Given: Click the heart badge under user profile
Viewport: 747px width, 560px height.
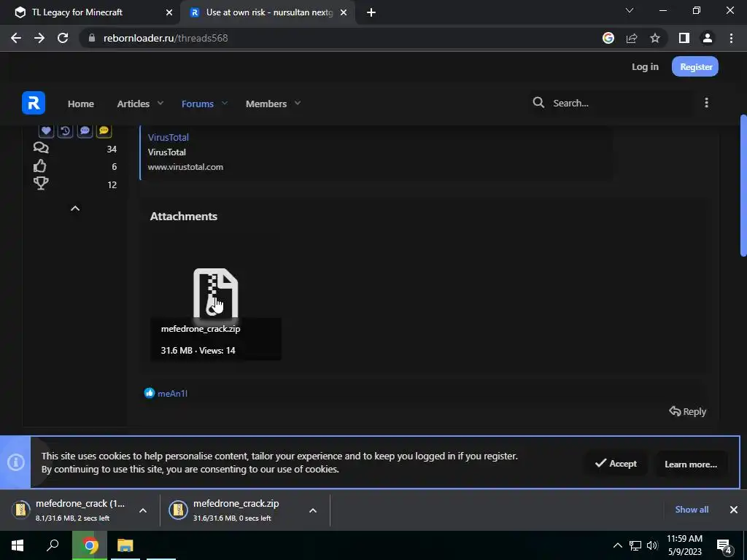Looking at the screenshot, I should tap(46, 131).
